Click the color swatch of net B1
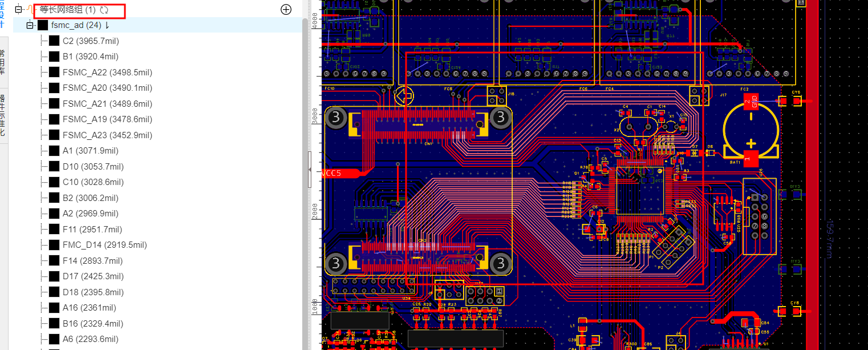Image resolution: width=868 pixels, height=350 pixels. 54,57
